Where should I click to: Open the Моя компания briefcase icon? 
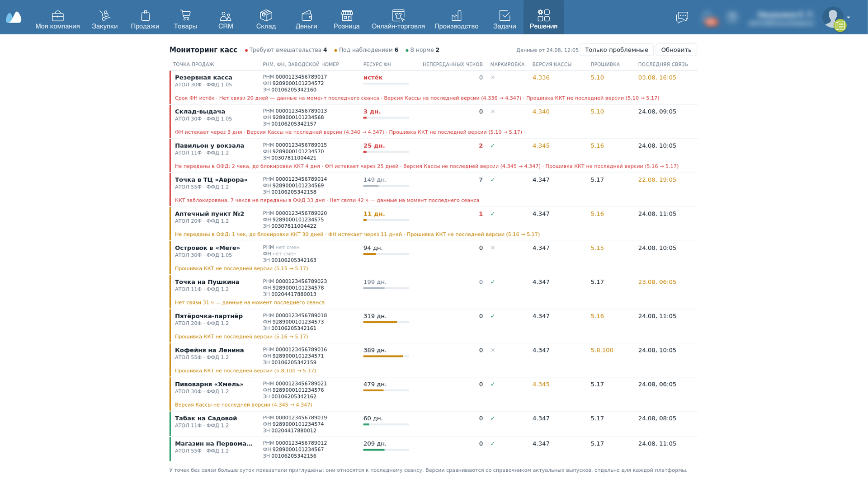(57, 16)
